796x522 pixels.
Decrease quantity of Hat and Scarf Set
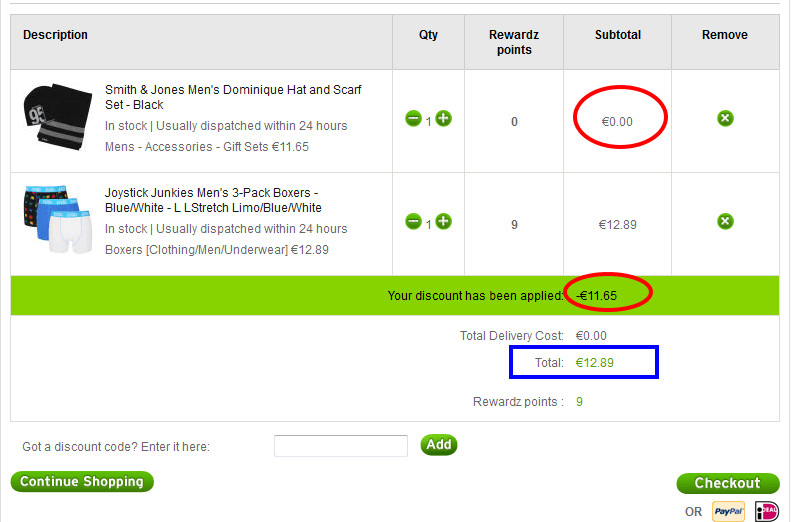pos(413,118)
